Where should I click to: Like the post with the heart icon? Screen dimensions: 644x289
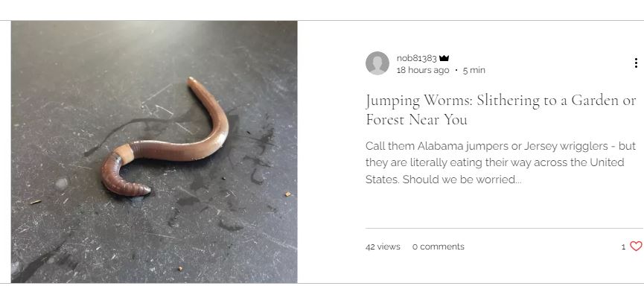pyautogui.click(x=636, y=247)
